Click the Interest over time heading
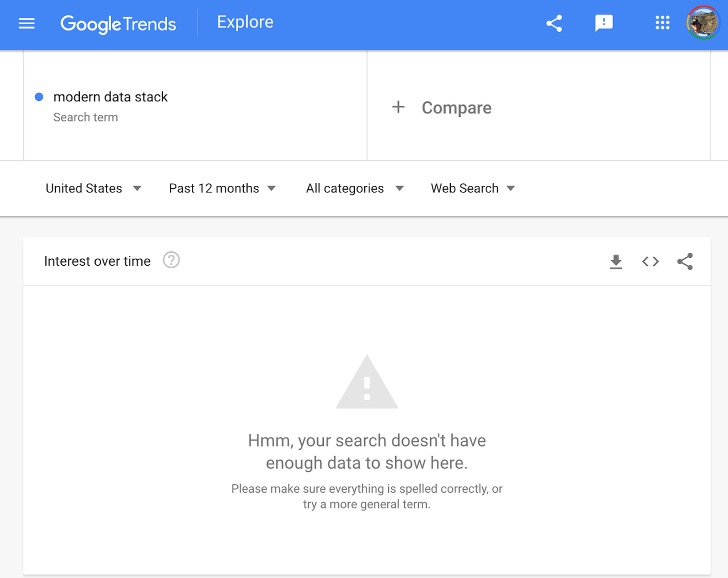This screenshot has width=728, height=578. (97, 261)
